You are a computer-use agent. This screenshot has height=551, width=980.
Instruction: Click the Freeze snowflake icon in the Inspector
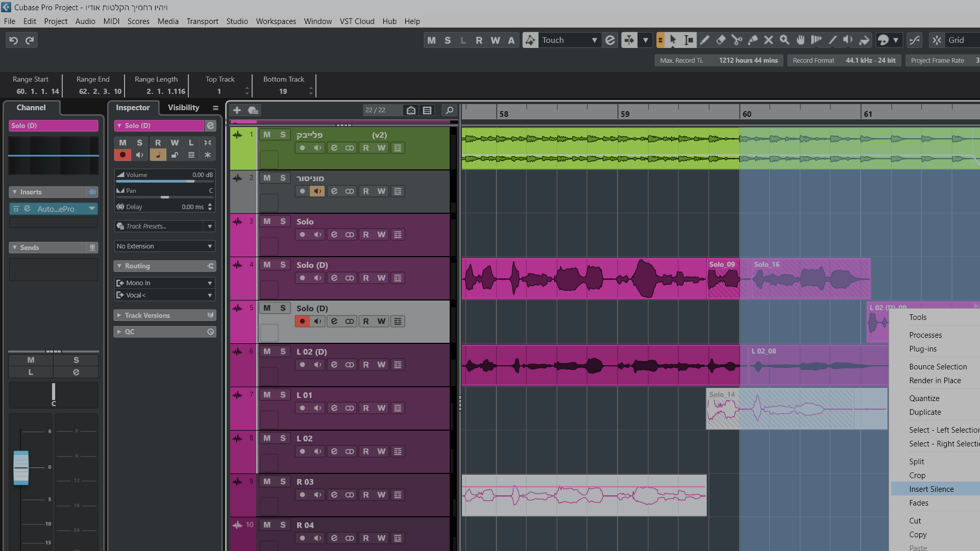208,155
